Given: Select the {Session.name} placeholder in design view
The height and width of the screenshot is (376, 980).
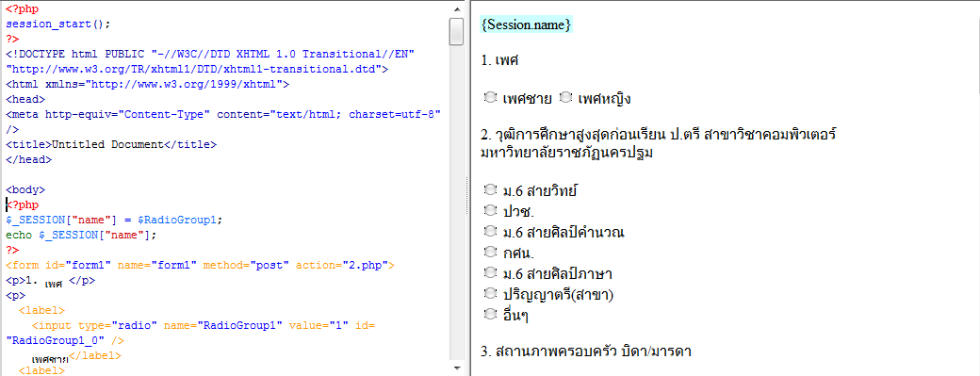Looking at the screenshot, I should pos(526,25).
